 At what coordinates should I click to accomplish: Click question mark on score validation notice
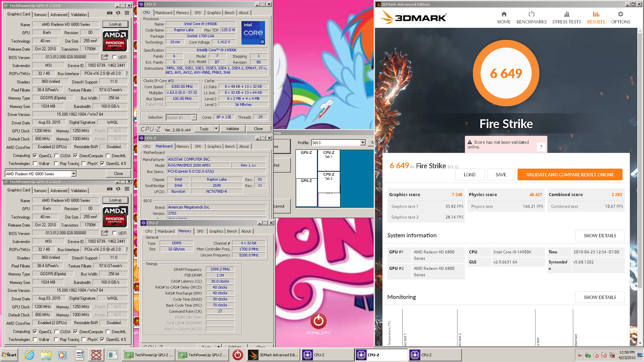pyautogui.click(x=541, y=147)
